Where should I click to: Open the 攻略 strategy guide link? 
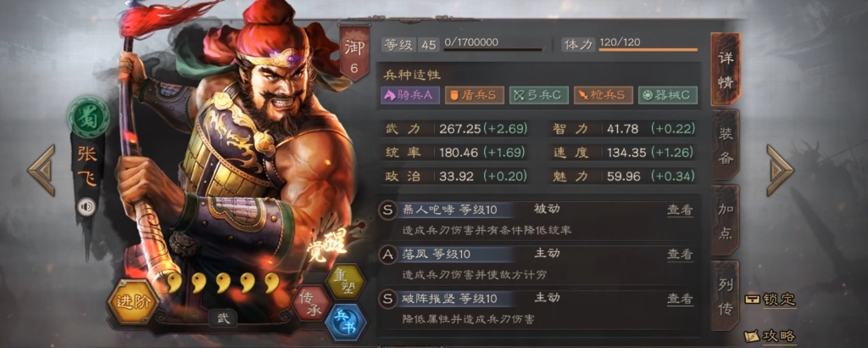click(770, 336)
